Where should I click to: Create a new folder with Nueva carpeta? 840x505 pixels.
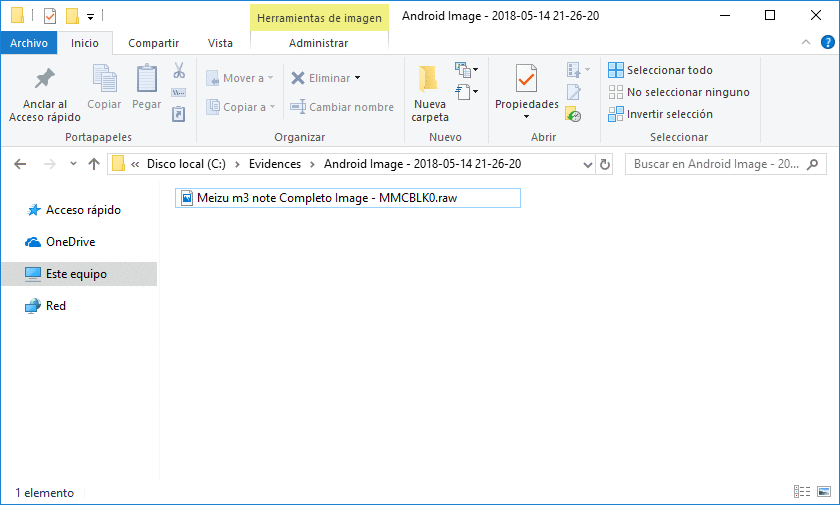point(430,80)
